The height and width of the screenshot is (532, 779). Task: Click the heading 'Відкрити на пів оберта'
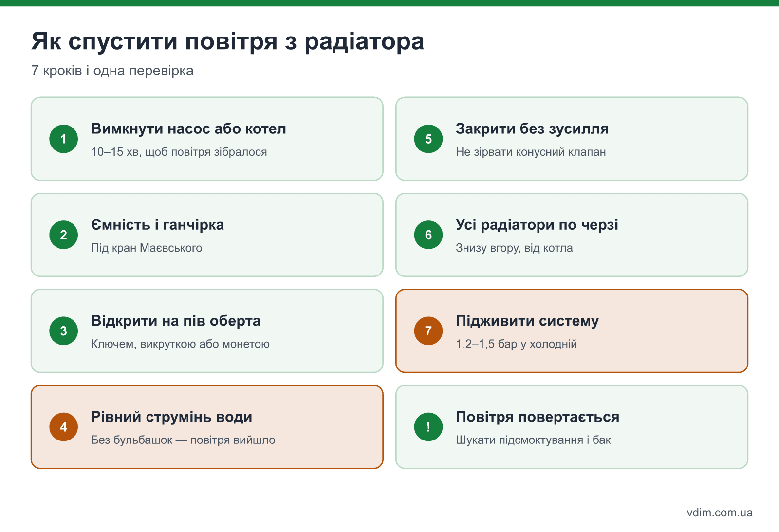pyautogui.click(x=176, y=321)
